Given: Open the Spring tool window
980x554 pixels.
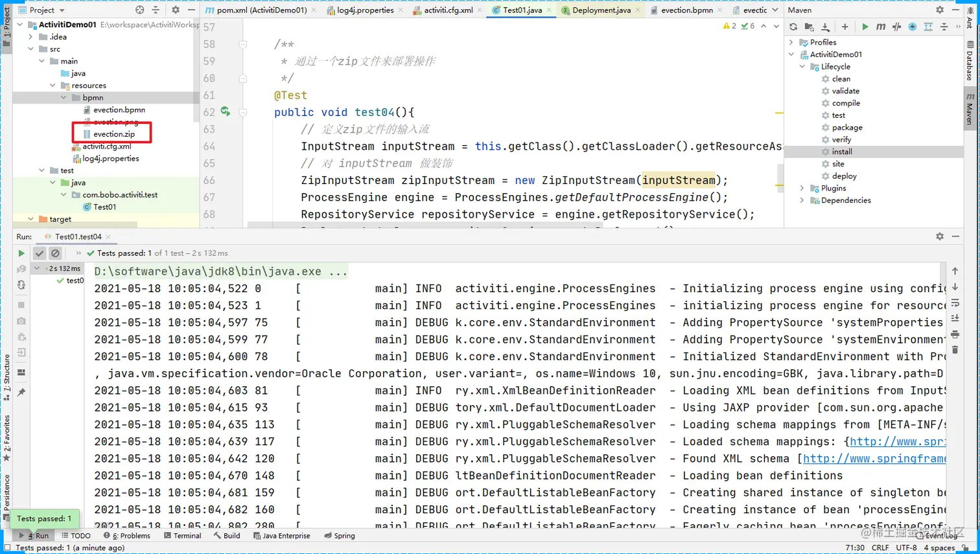Looking at the screenshot, I should [340, 536].
